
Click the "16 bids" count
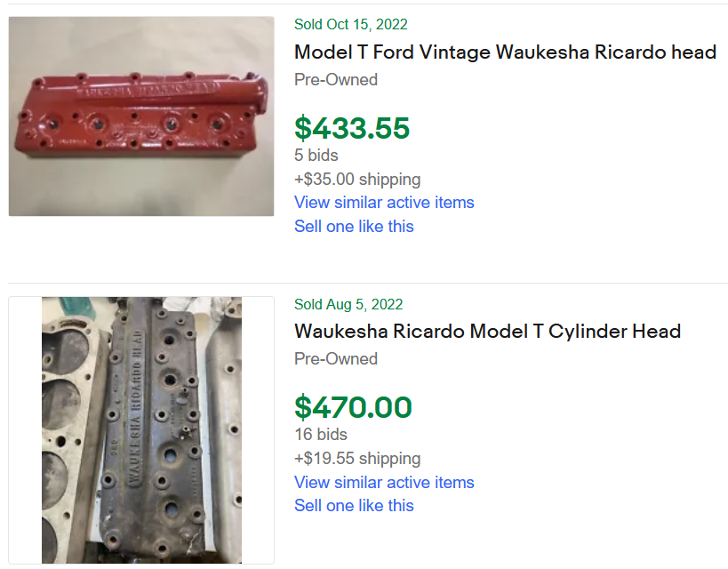pos(320,435)
